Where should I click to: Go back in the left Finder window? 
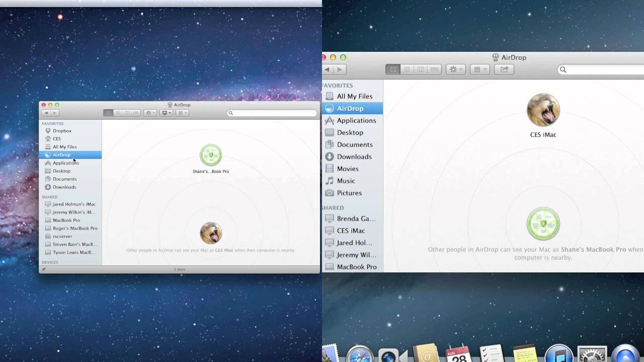pos(46,113)
